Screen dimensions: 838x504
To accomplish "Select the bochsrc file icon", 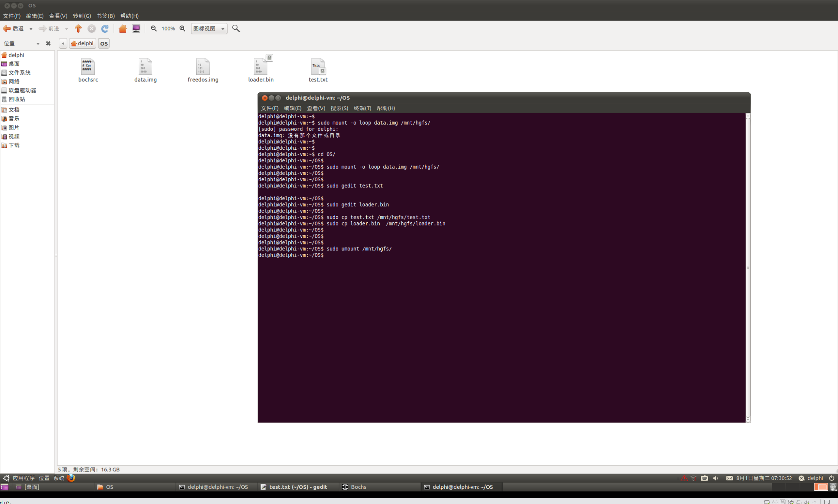I will tap(88, 67).
